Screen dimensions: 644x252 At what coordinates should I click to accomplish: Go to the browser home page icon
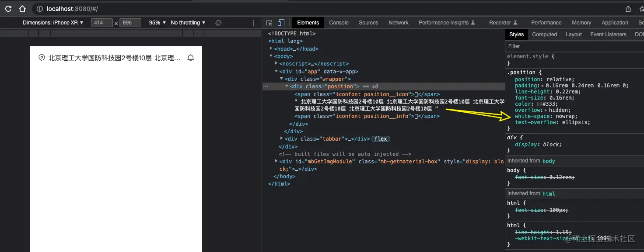(22, 9)
